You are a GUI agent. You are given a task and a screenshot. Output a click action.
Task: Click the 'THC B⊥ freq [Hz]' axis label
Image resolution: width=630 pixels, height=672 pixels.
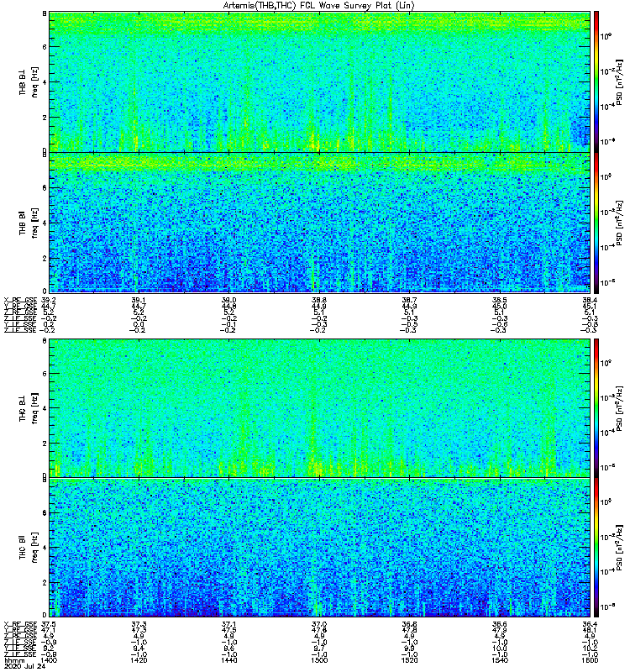tap(29, 407)
